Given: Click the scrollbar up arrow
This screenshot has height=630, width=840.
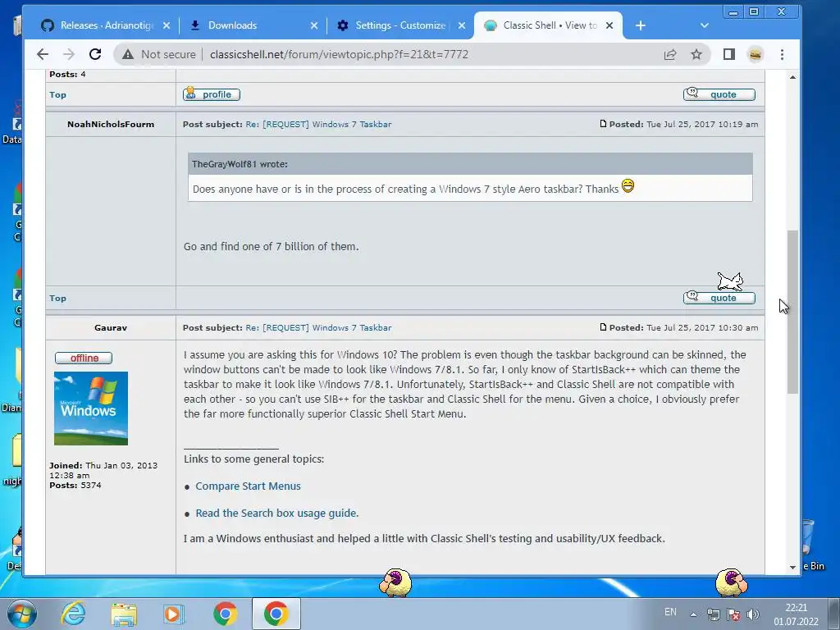Looking at the screenshot, I should pos(792,78).
